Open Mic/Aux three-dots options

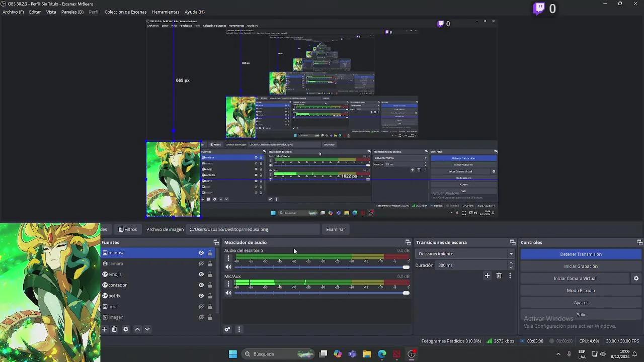click(228, 284)
